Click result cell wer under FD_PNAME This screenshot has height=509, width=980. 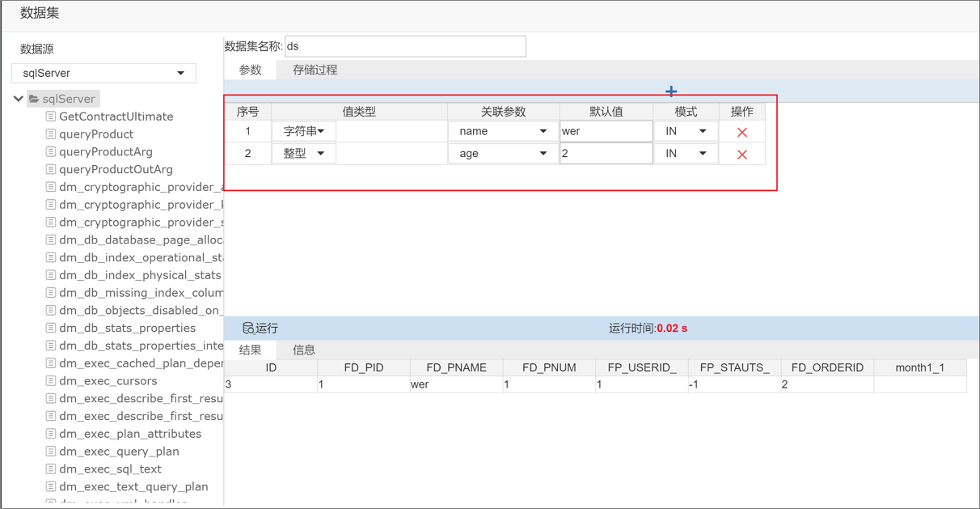(x=456, y=384)
